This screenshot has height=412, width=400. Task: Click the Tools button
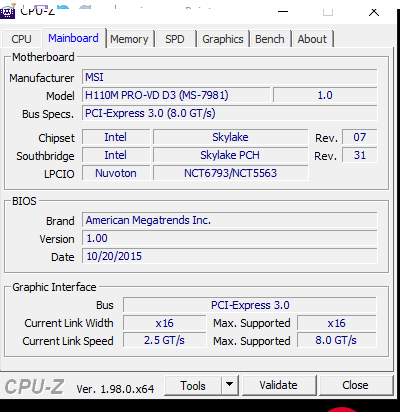tap(193, 385)
